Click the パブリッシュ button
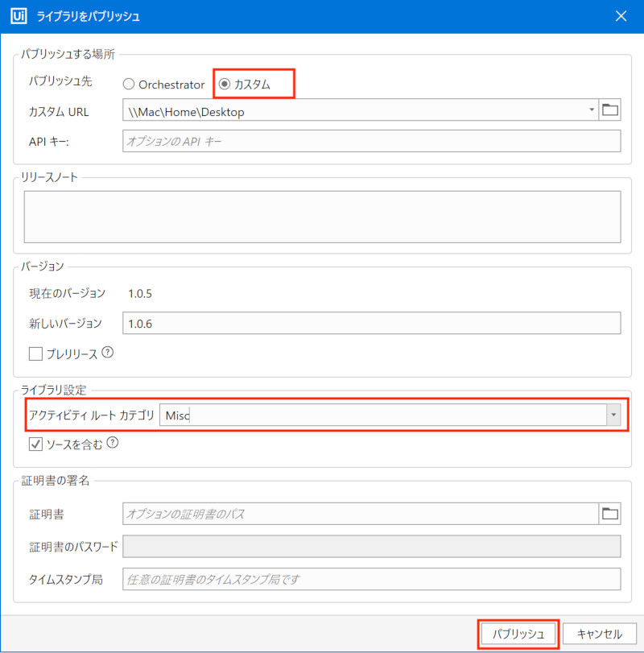The height and width of the screenshot is (653, 644). 518,634
